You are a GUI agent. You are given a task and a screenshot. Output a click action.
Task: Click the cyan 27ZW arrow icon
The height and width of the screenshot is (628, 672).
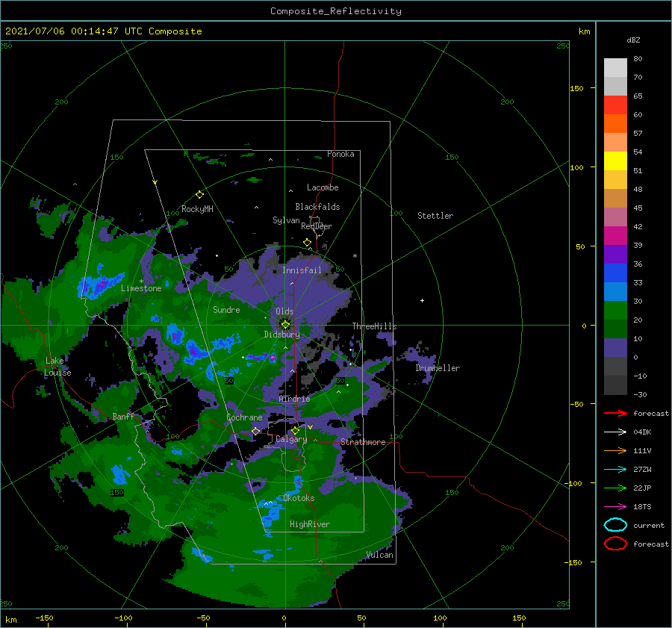click(615, 470)
